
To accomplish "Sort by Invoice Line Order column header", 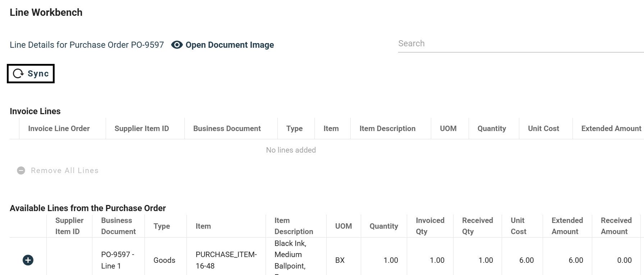I will click(59, 129).
